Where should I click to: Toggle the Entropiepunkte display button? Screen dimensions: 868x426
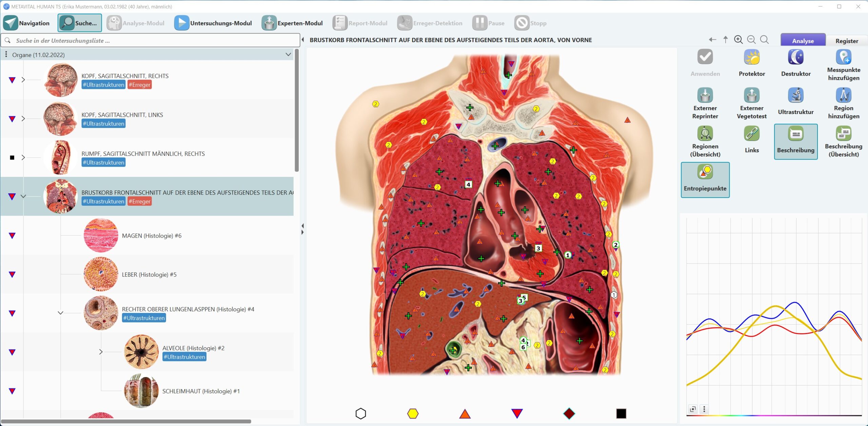(705, 180)
